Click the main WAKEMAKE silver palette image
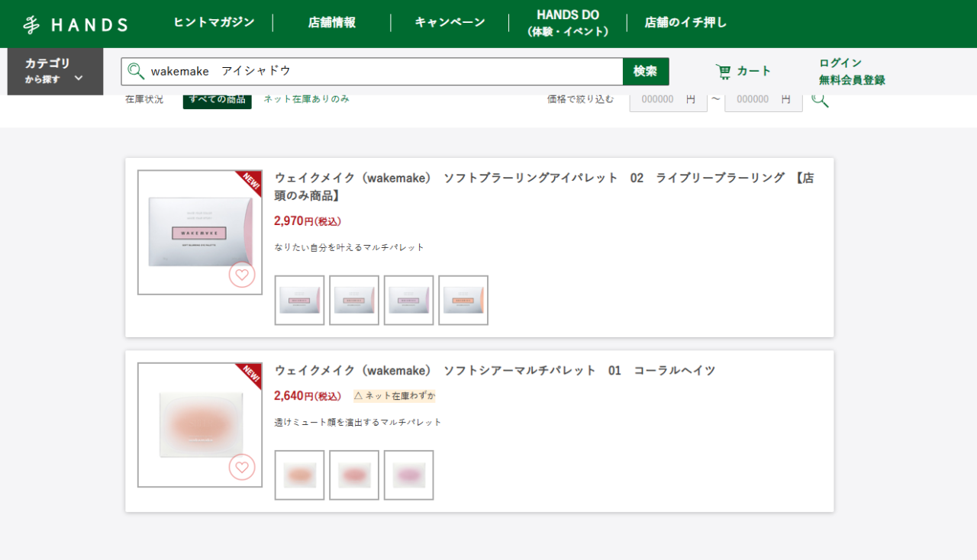Image resolution: width=977 pixels, height=560 pixels. (x=200, y=233)
